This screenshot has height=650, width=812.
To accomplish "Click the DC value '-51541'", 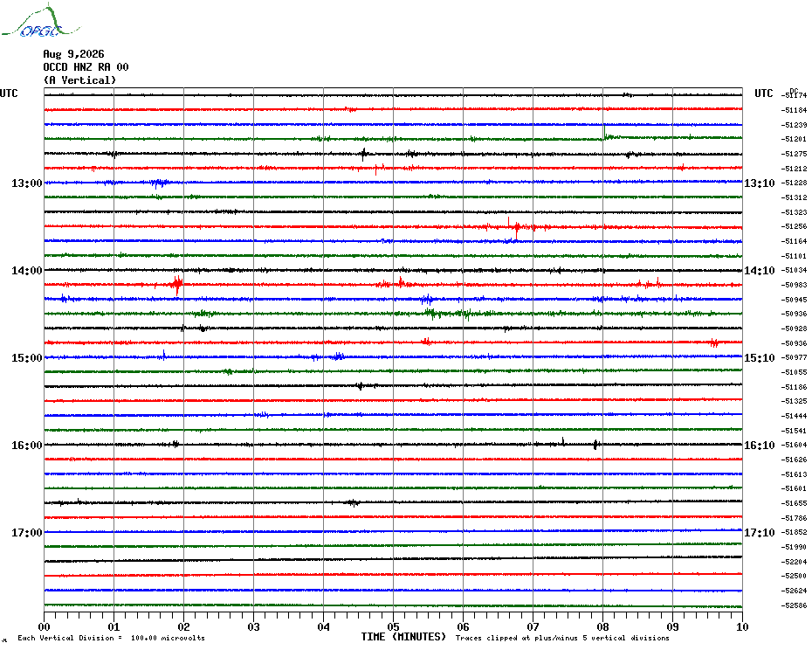I will 795,431.
